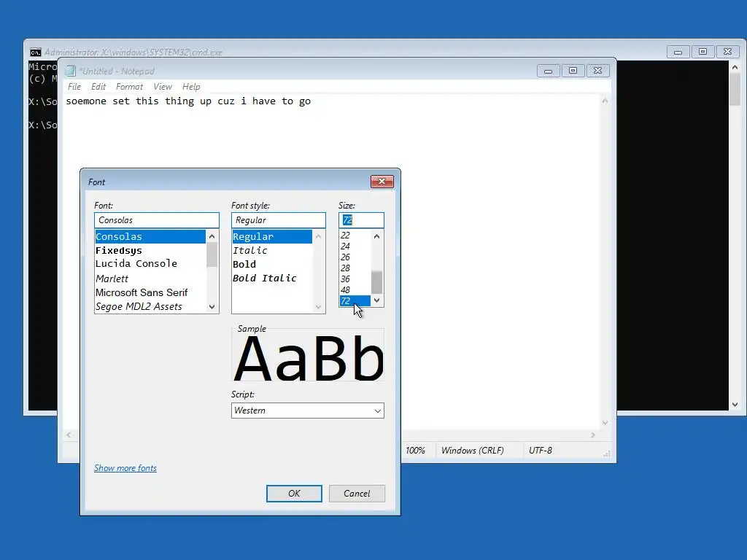Choose Regular font style

pos(272,237)
